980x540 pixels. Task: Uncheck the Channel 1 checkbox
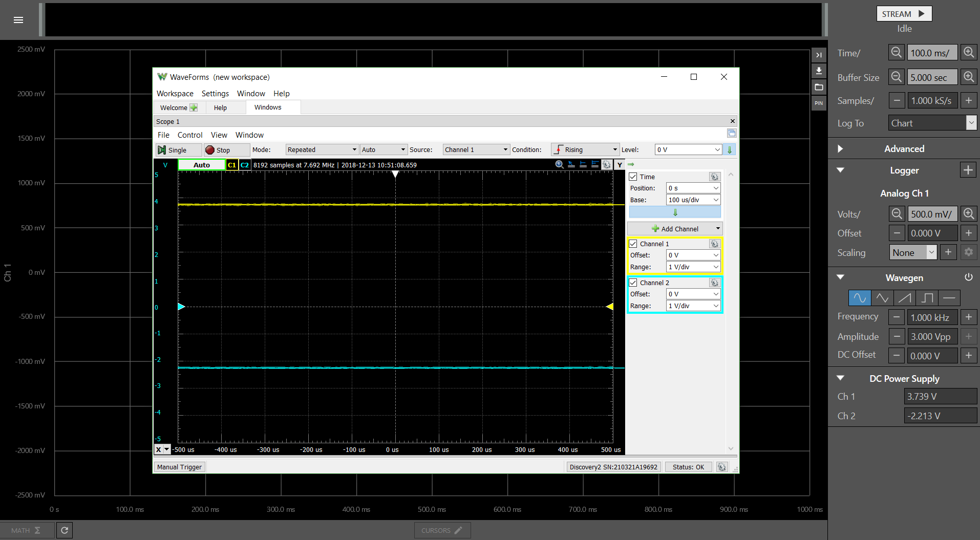pyautogui.click(x=633, y=244)
